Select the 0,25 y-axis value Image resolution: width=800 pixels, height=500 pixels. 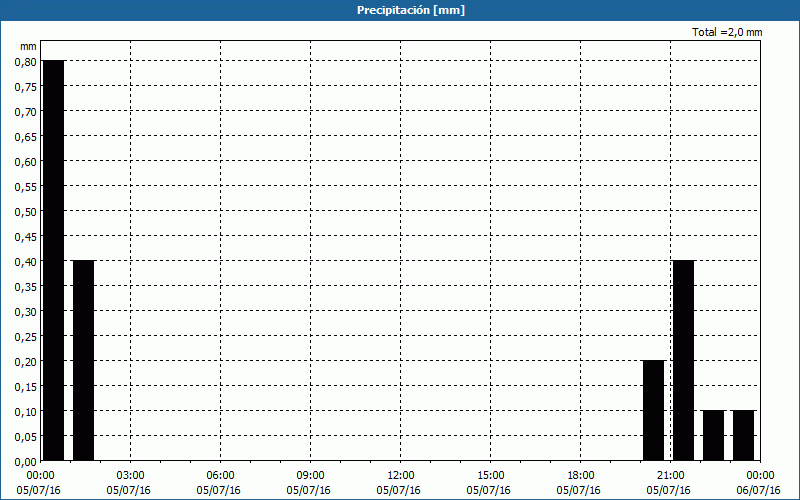click(x=26, y=337)
